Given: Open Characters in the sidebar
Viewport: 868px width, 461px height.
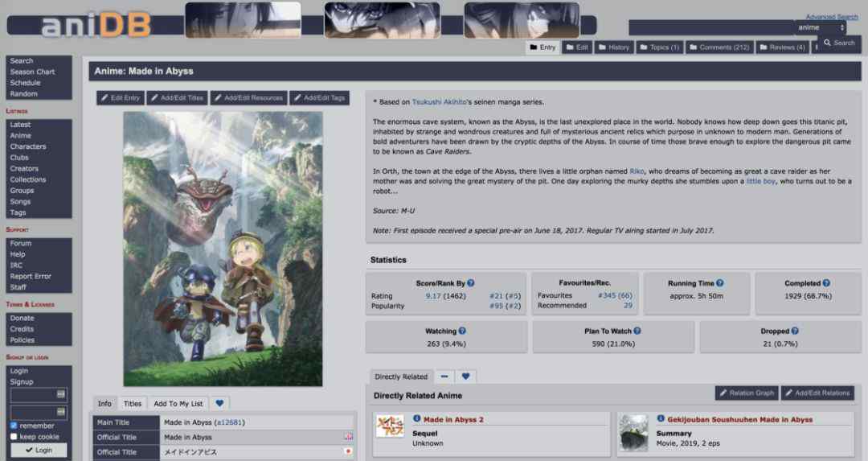Looking at the screenshot, I should (28, 147).
